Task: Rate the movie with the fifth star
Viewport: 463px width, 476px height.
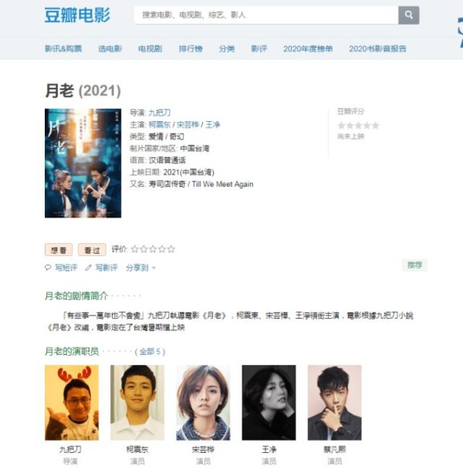Action: tap(171, 249)
